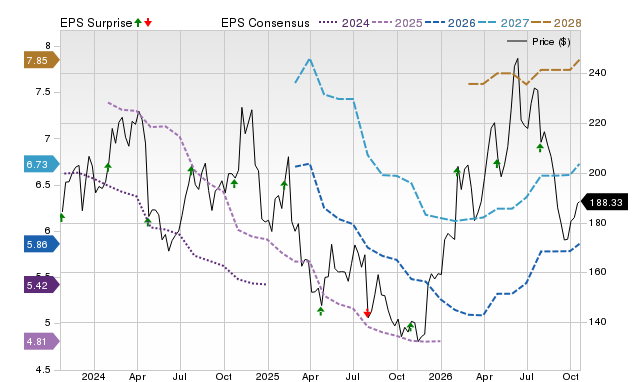The image size is (640, 382).
Task: Click the 8 label on the EPS axis
Action: click(48, 46)
